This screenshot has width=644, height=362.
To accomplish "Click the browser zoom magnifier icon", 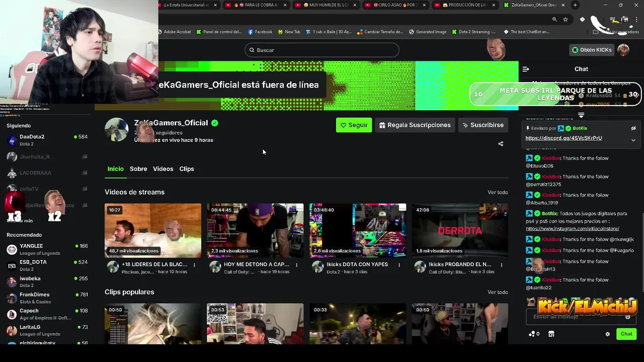I will pos(554,19).
